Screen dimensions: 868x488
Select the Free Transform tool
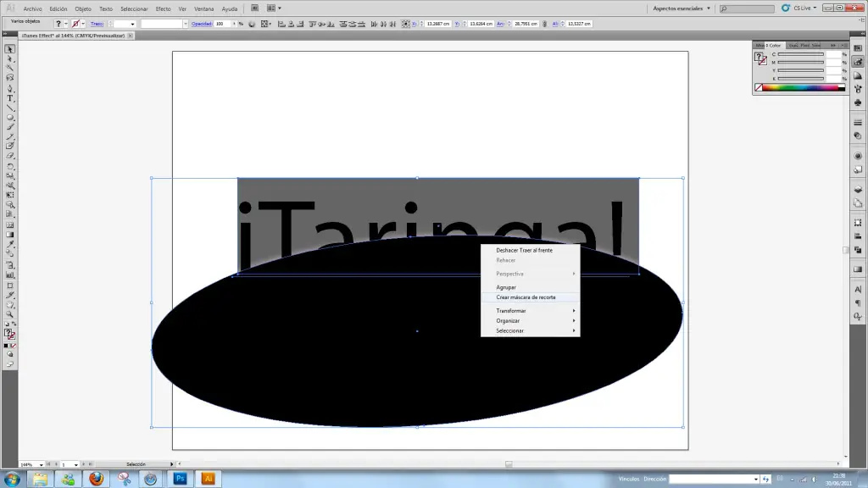(10, 195)
